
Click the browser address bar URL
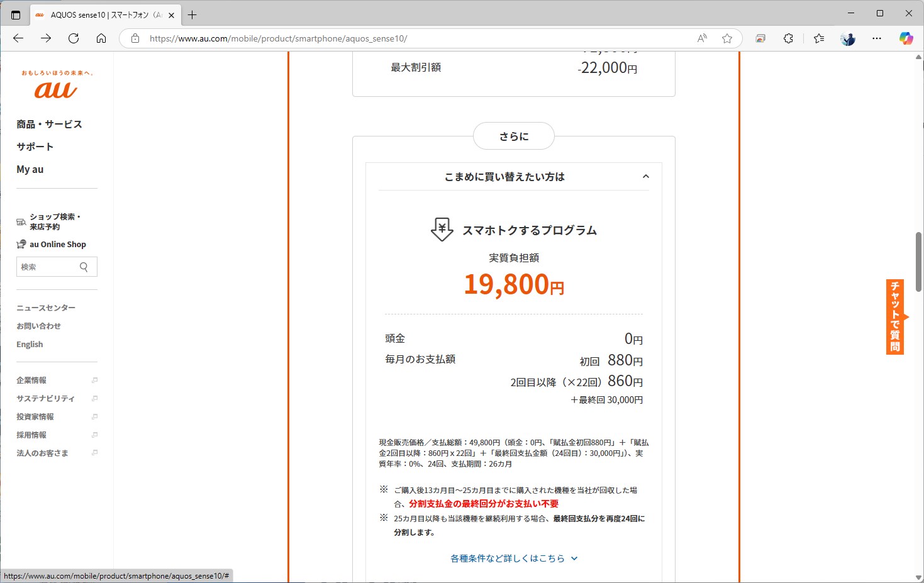click(x=278, y=38)
